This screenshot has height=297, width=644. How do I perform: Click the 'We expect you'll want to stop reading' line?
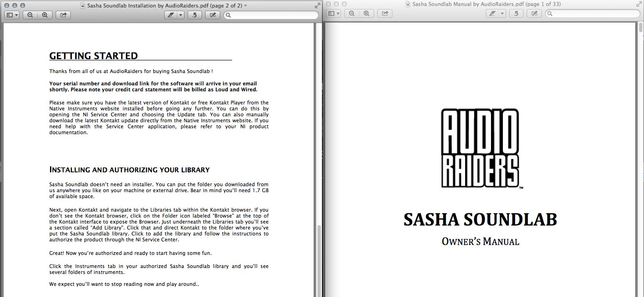coord(124,284)
